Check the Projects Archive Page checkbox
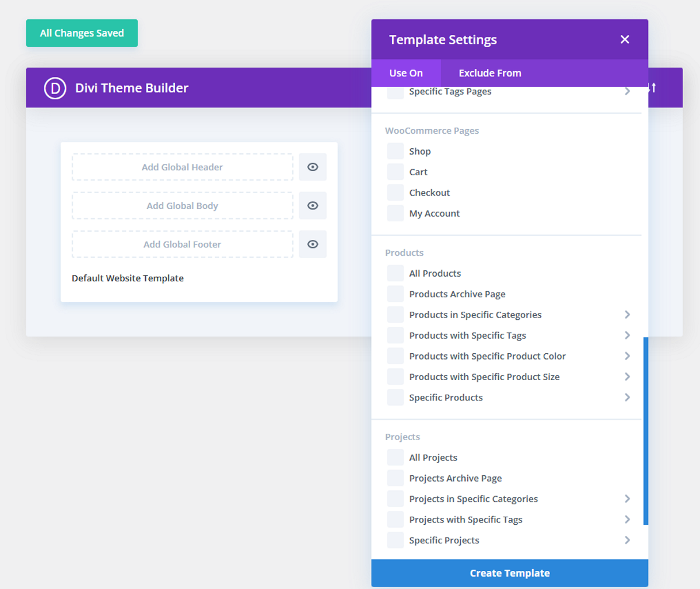Viewport: 700px width, 589px height. 395,478
